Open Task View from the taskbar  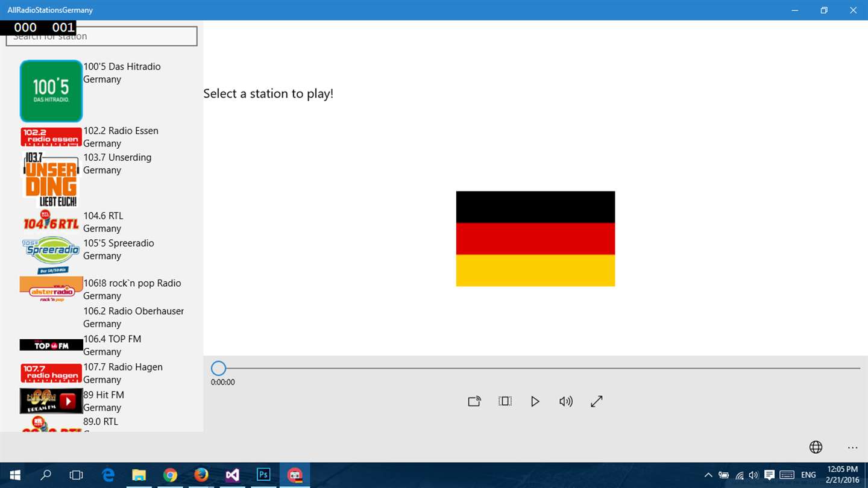pos(76,475)
